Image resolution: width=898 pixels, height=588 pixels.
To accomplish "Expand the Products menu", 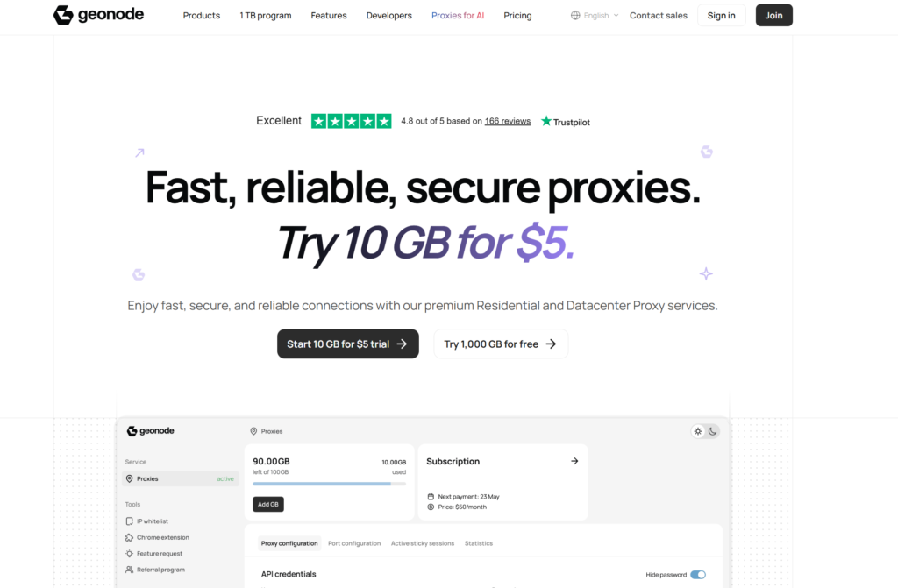I will (x=202, y=15).
